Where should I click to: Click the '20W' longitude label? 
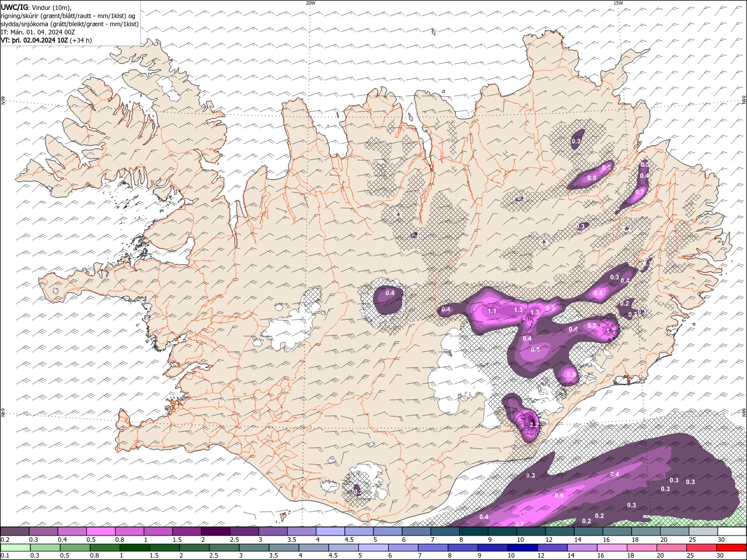pyautogui.click(x=310, y=3)
